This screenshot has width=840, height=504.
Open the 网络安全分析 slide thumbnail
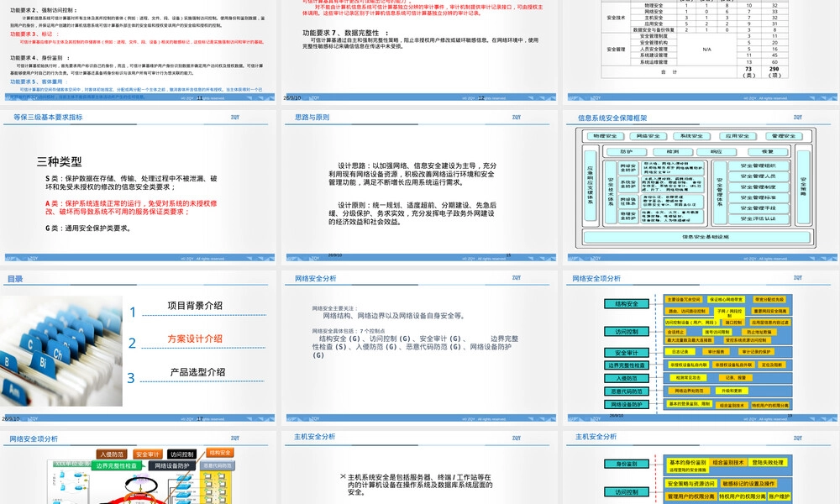click(419, 347)
